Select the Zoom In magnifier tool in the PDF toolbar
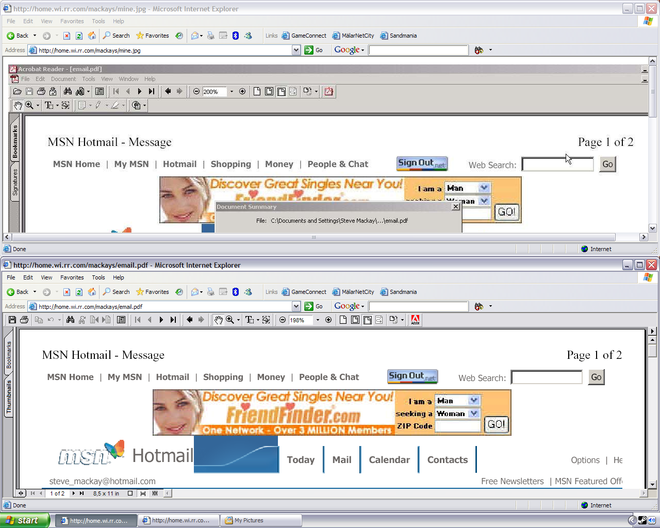This screenshot has height=528, width=660. pyautogui.click(x=230, y=320)
